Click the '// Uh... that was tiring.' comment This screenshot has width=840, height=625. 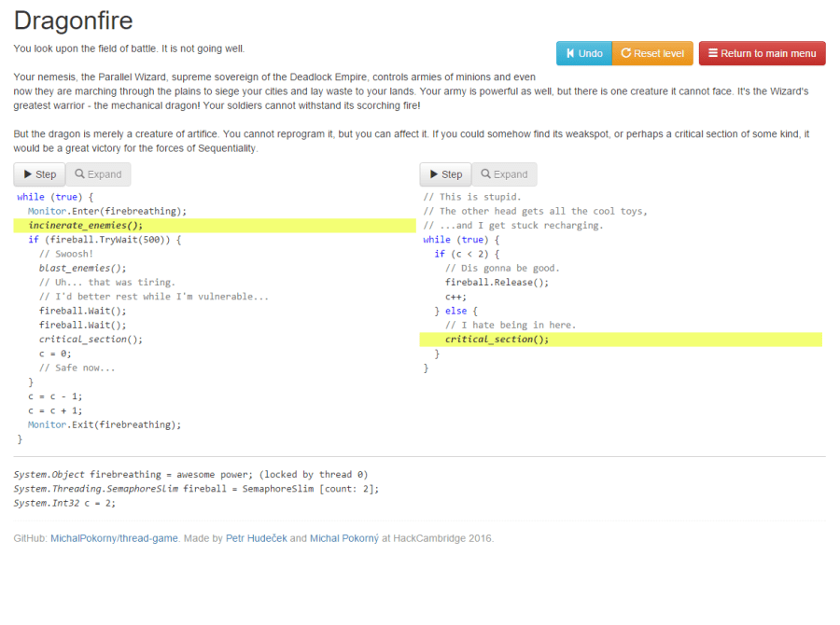point(107,283)
